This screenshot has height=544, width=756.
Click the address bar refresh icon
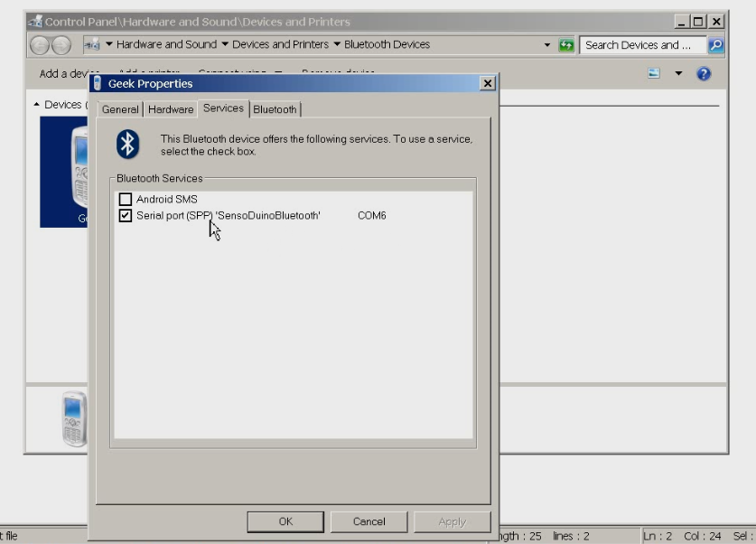click(565, 43)
